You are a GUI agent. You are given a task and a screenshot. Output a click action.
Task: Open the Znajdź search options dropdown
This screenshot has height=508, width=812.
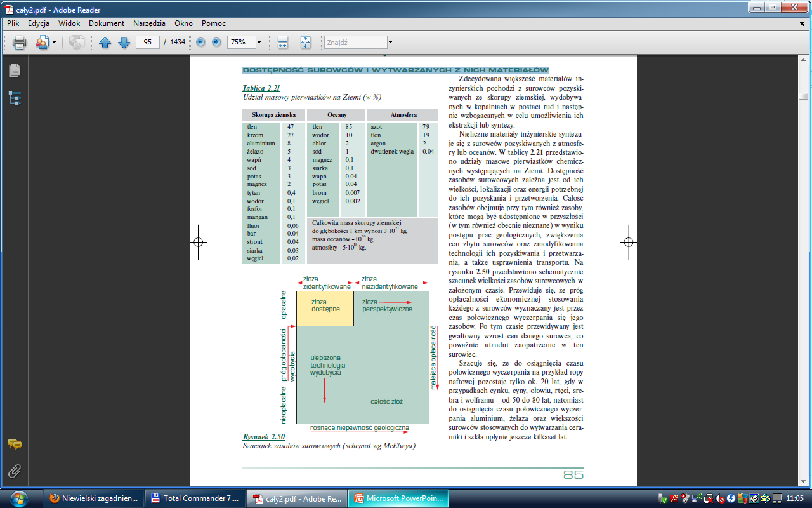click(x=390, y=43)
